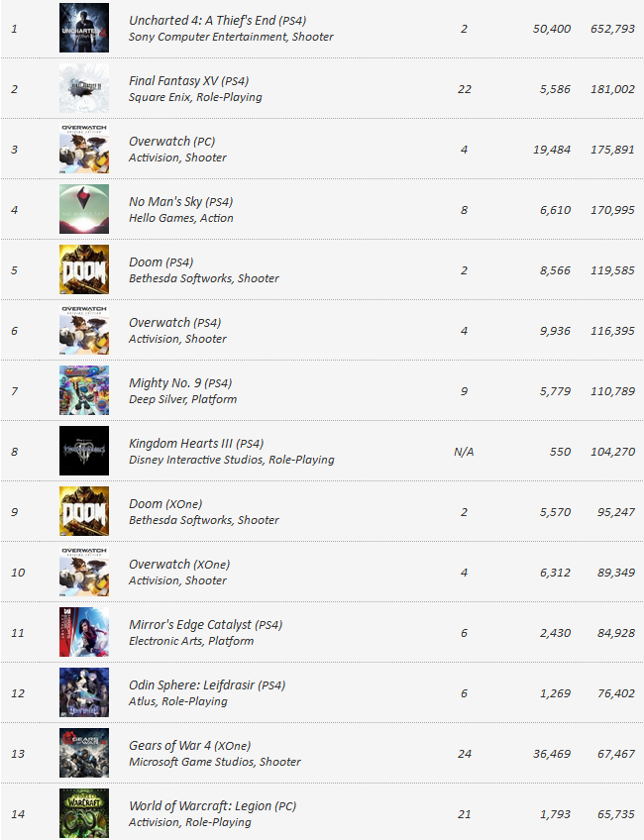Viewport: 644px width, 840px height.
Task: Open the Uncharted 4: A Thief's End title link
Action: [218, 21]
